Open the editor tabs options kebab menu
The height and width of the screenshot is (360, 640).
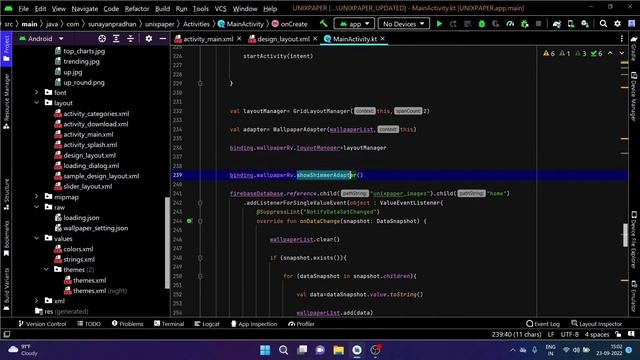622,39
